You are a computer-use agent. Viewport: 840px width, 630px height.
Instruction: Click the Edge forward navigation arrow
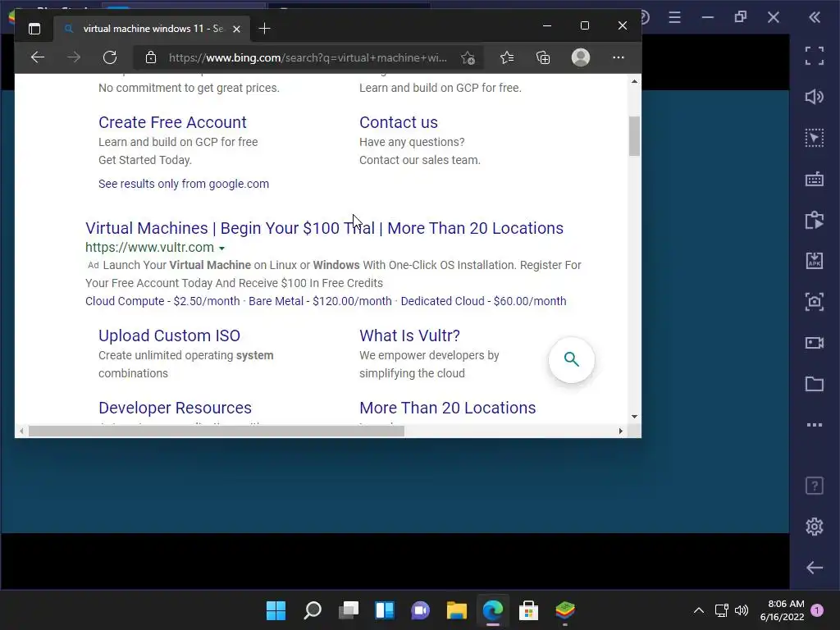74,57
